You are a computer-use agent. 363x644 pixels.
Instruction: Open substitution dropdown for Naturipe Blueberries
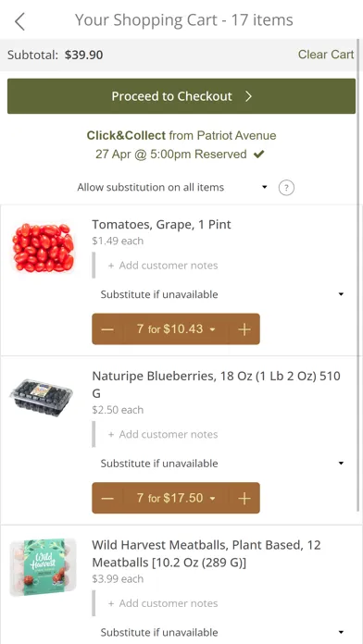(222, 464)
